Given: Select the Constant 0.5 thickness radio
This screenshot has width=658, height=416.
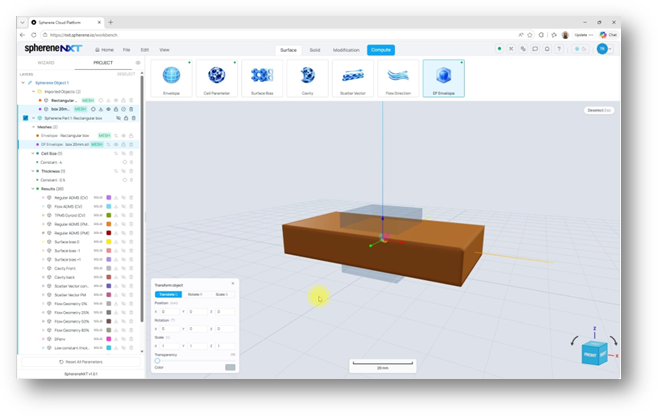Looking at the screenshot, I should pyautogui.click(x=125, y=180).
